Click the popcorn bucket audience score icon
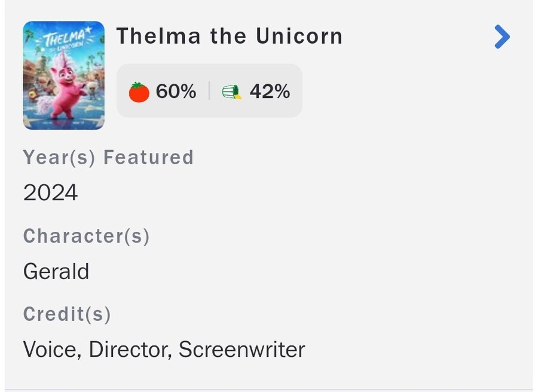 click(231, 91)
